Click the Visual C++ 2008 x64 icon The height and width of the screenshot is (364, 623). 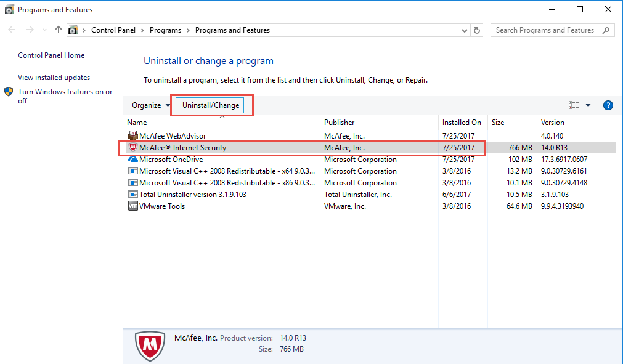[132, 171]
